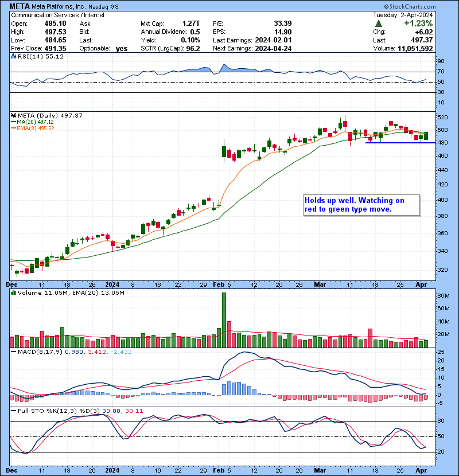Viewport: 459px width, 476px height.
Task: Click the Last Earnings date 2024-02-01
Action: [x=273, y=40]
